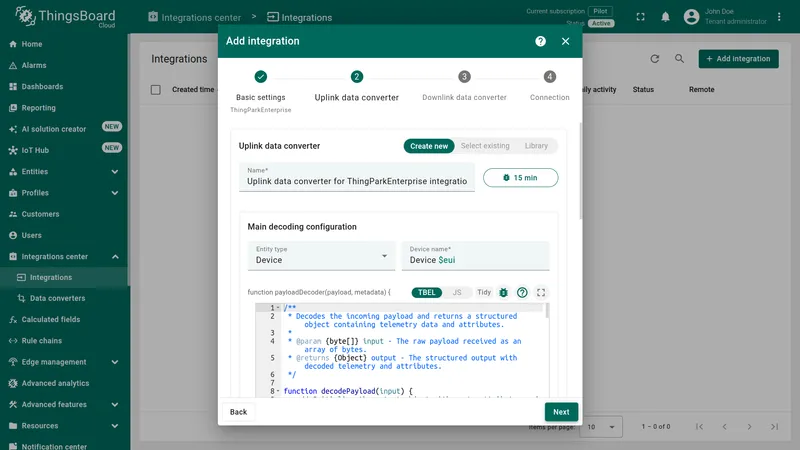This screenshot has width=800, height=450.
Task: Jump to Connection step
Action: coord(549,87)
